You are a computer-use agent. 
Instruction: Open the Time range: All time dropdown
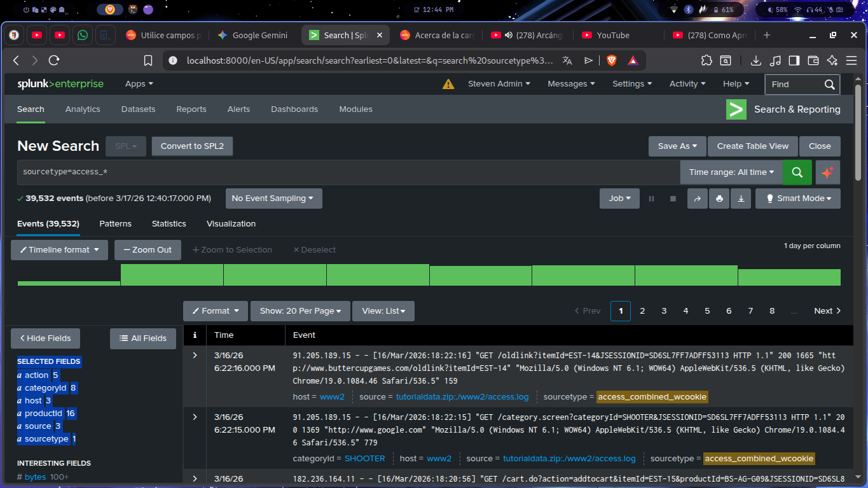point(731,172)
